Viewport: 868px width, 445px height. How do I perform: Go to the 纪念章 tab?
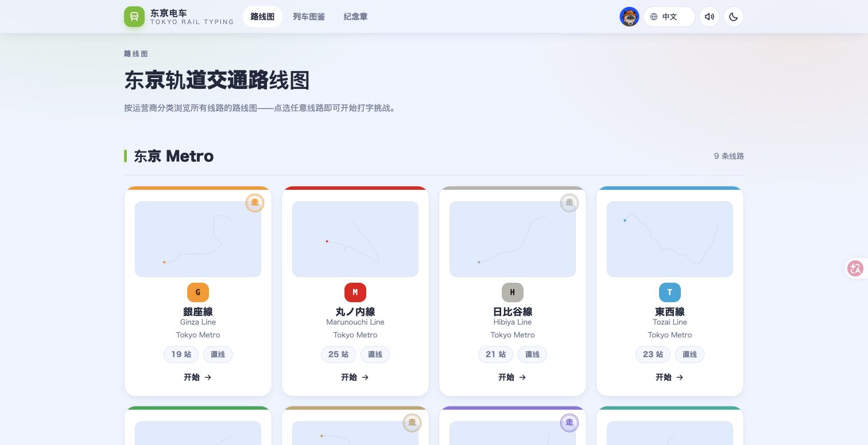click(355, 17)
